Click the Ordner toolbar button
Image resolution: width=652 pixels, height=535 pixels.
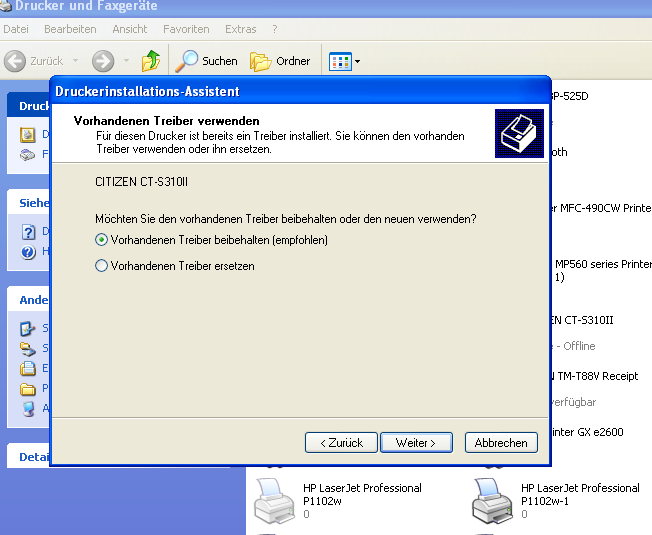click(x=280, y=61)
